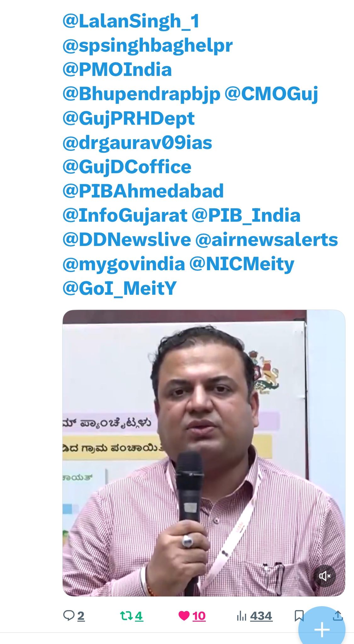Open the @NICMeity profile link
The width and height of the screenshot is (354, 644).
[x=242, y=264]
